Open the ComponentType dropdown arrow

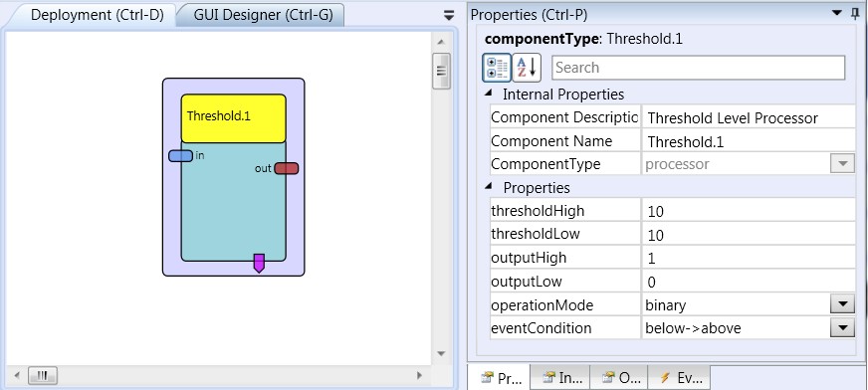pyautogui.click(x=842, y=164)
